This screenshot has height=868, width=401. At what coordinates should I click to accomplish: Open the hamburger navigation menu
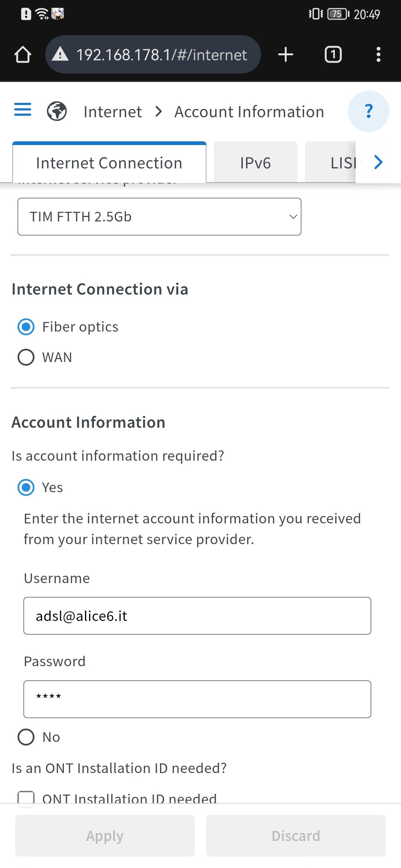(x=23, y=110)
